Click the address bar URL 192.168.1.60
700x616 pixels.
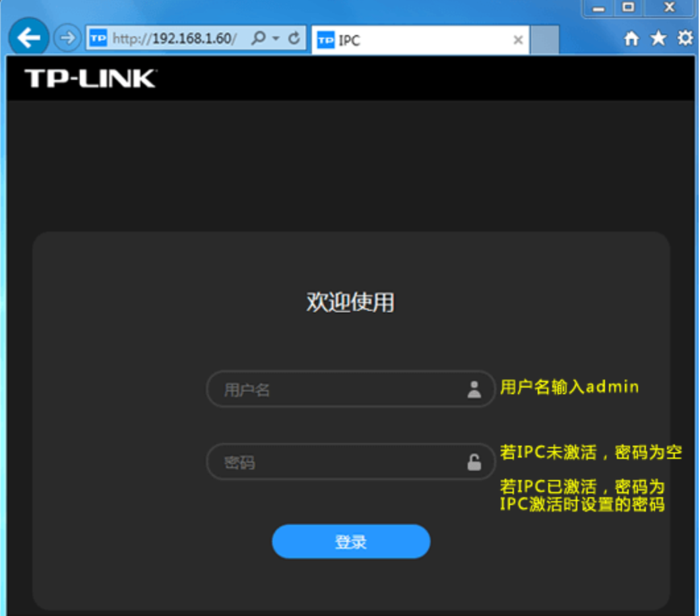pyautogui.click(x=175, y=38)
